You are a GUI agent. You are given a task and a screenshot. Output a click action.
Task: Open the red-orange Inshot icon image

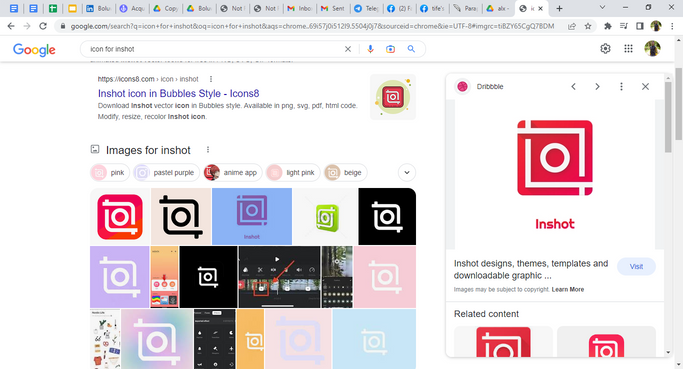click(x=120, y=217)
